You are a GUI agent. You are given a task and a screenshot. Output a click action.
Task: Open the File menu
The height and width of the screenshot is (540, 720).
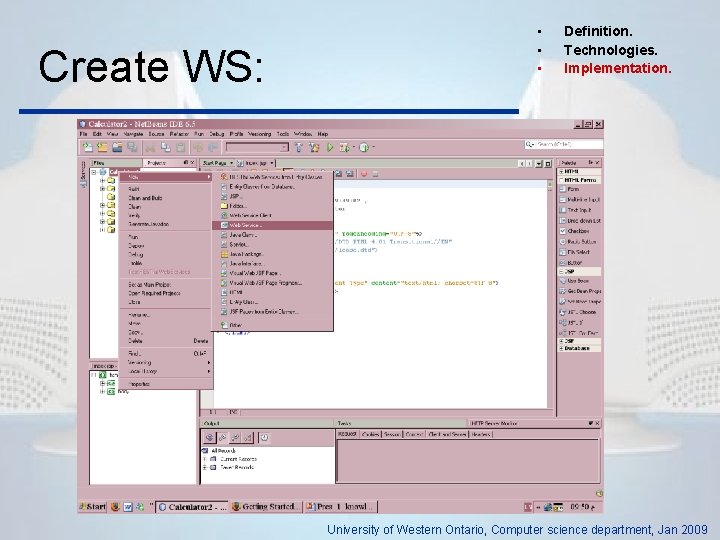[83, 134]
